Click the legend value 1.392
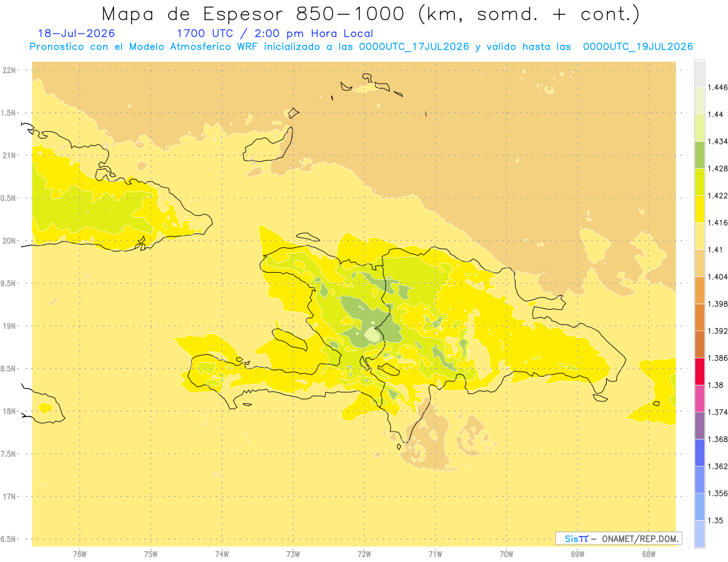The width and height of the screenshot is (728, 562). pyautogui.click(x=717, y=331)
